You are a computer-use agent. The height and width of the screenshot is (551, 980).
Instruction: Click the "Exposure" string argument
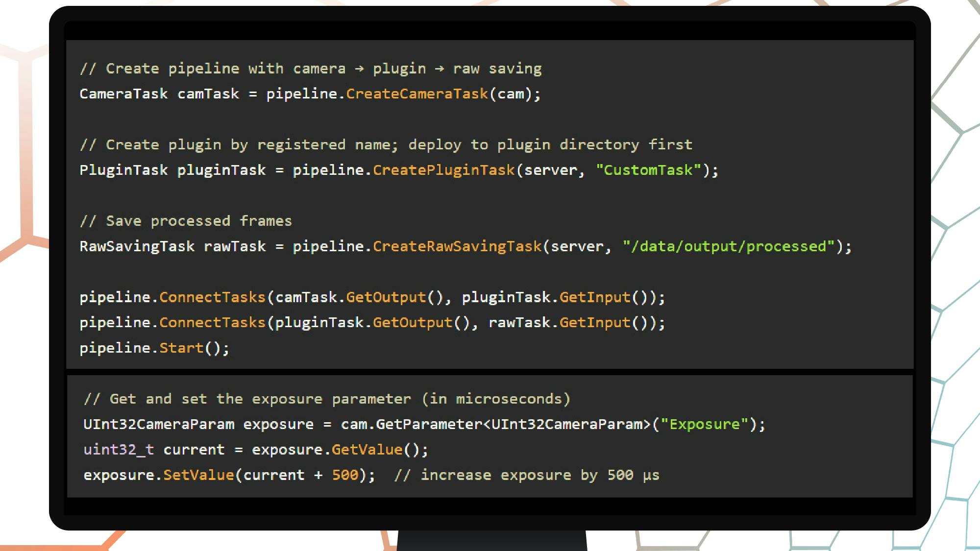point(705,424)
